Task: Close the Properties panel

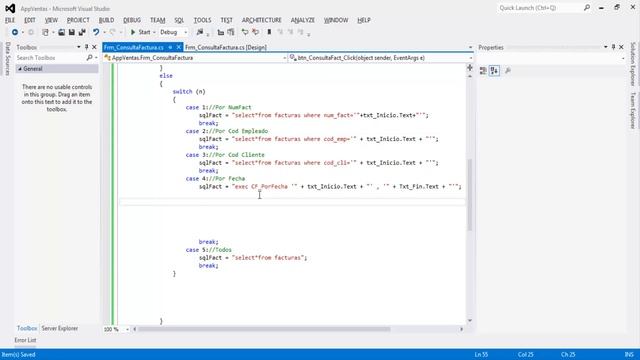Action: [x=621, y=47]
